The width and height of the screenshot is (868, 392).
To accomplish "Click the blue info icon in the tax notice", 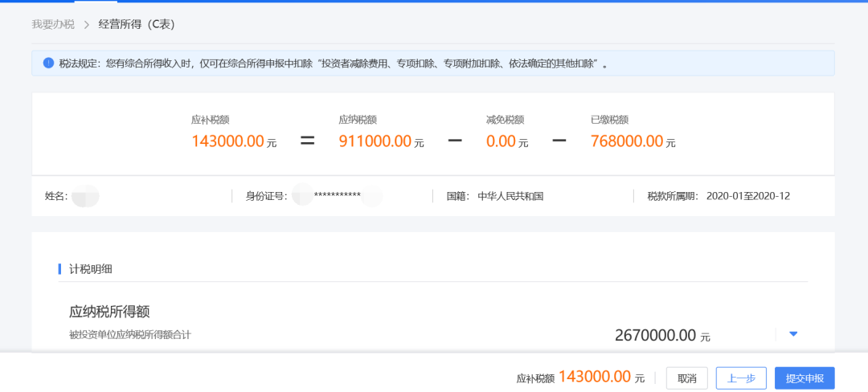I will pyautogui.click(x=48, y=63).
